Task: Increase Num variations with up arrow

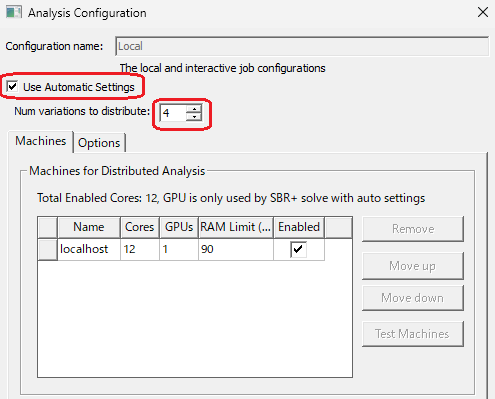Action: [x=194, y=109]
